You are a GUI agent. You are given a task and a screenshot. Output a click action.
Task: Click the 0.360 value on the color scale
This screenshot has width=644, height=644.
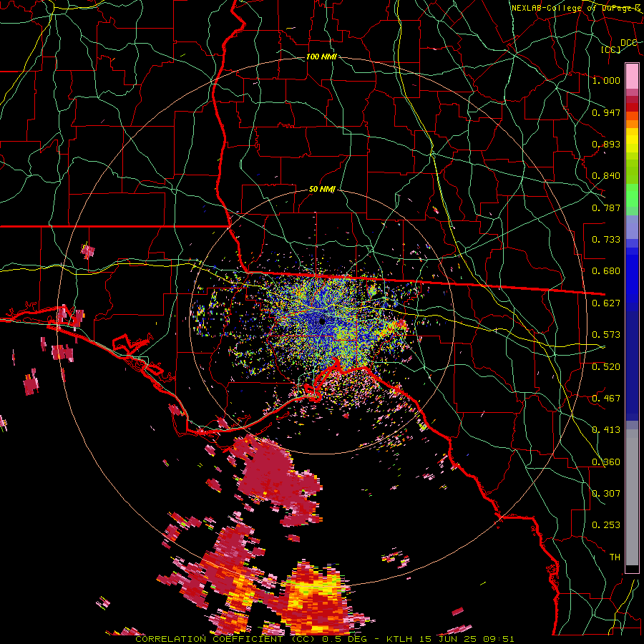(606, 462)
